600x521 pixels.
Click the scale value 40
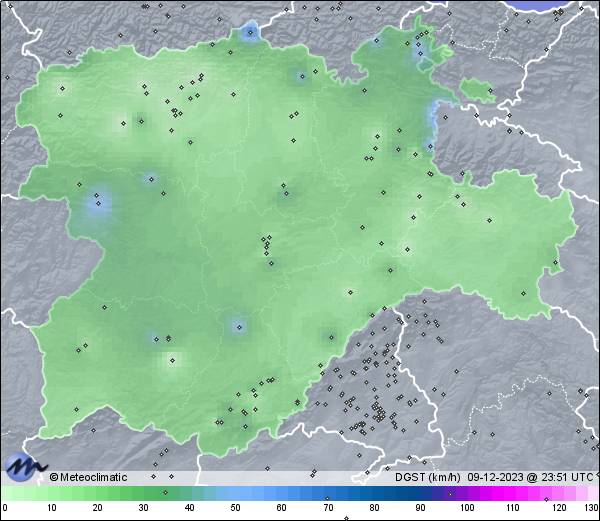click(189, 508)
